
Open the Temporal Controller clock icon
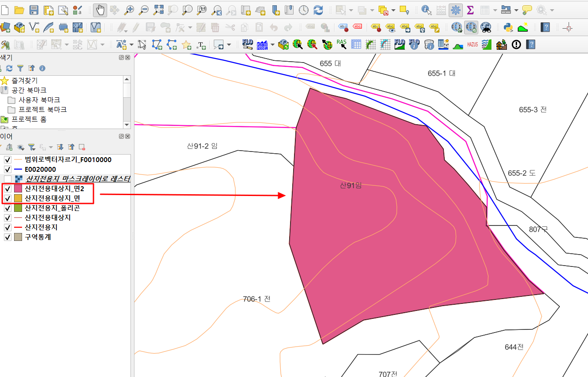[304, 10]
